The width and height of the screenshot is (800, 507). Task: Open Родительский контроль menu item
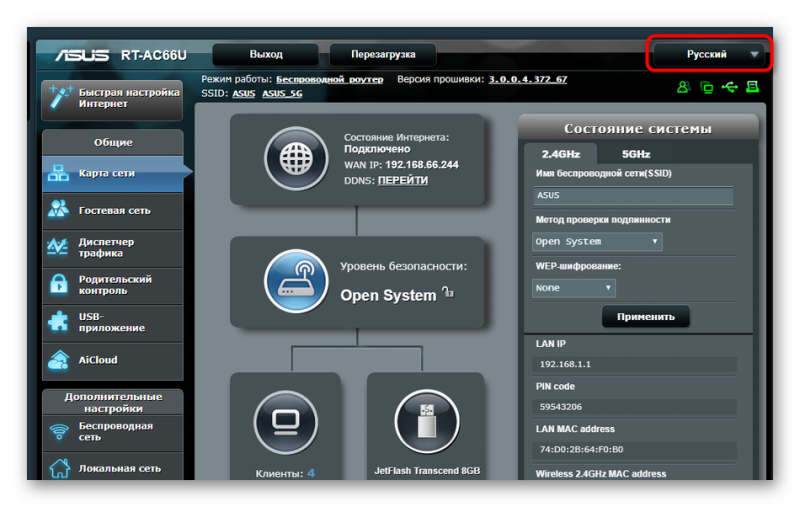click(113, 285)
